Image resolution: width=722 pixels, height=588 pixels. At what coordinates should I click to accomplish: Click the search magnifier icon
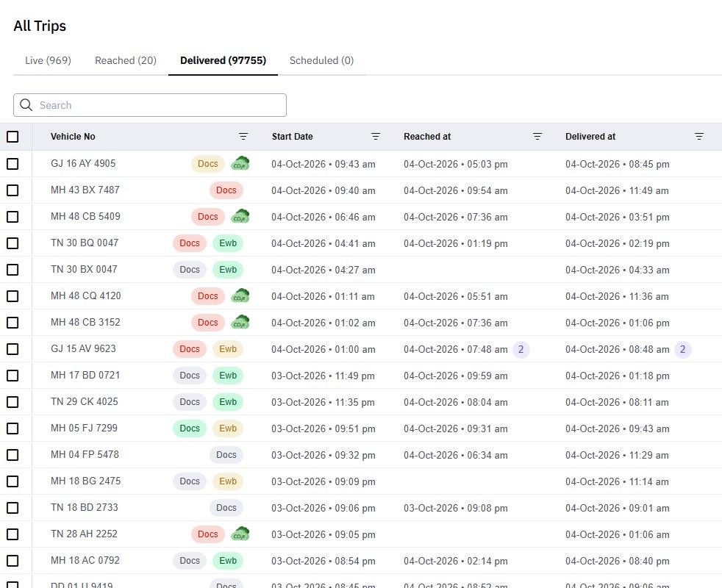pos(26,105)
